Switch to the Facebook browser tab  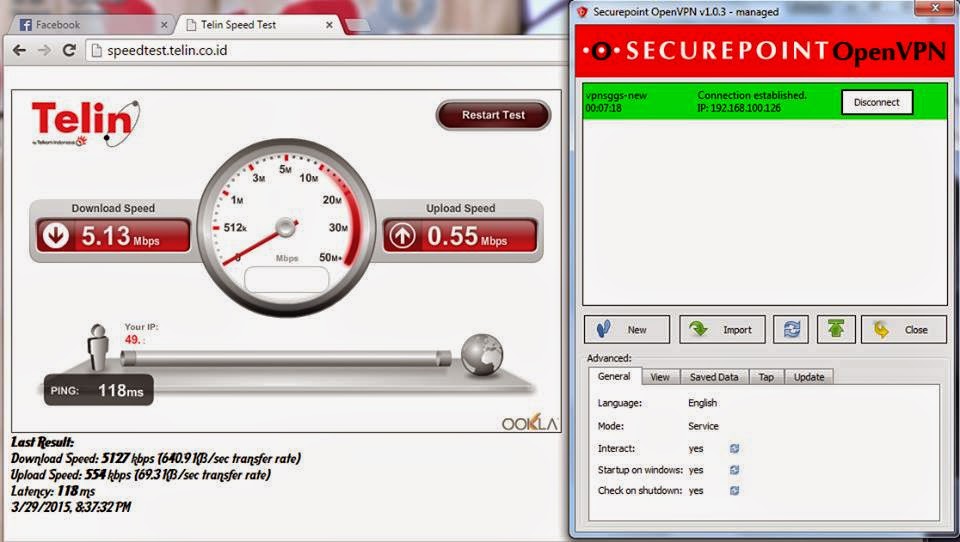[x=92, y=24]
